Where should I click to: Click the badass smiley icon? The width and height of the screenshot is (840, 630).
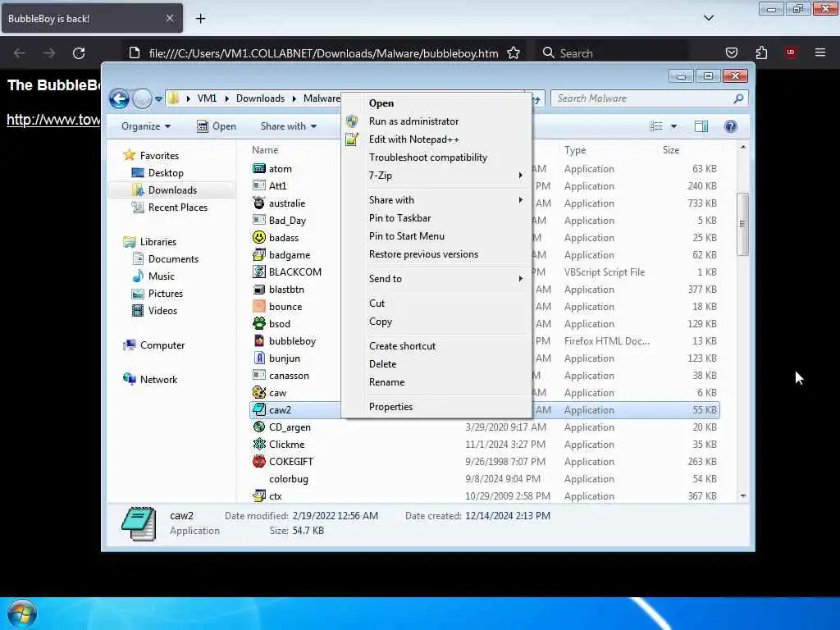pos(258,237)
